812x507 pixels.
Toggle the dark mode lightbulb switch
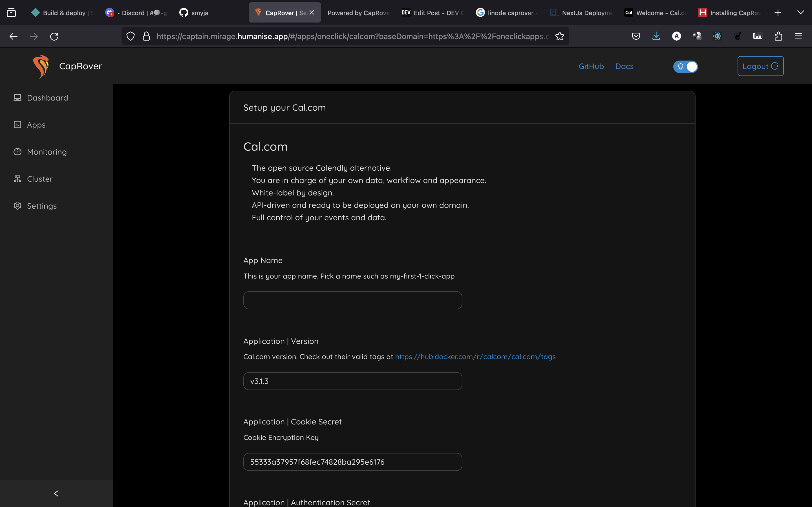pyautogui.click(x=685, y=66)
